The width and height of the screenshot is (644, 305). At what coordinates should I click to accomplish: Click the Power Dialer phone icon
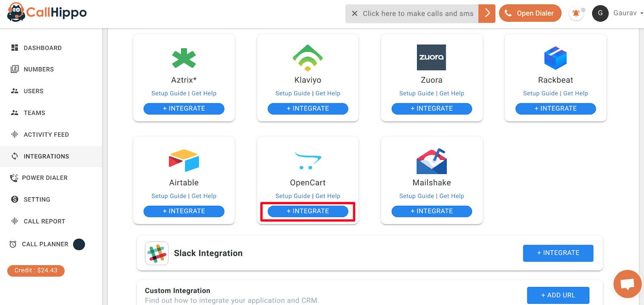pyautogui.click(x=14, y=178)
